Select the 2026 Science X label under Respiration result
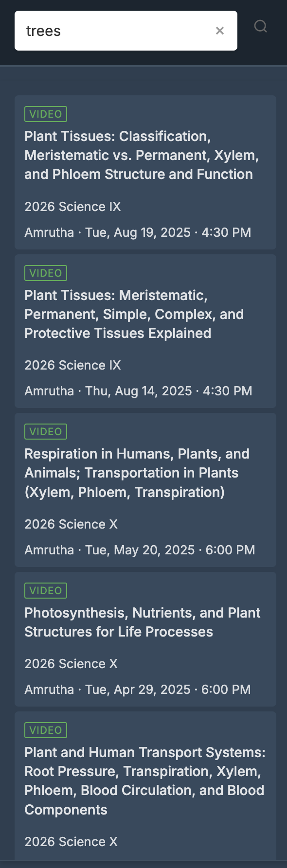 tap(71, 524)
